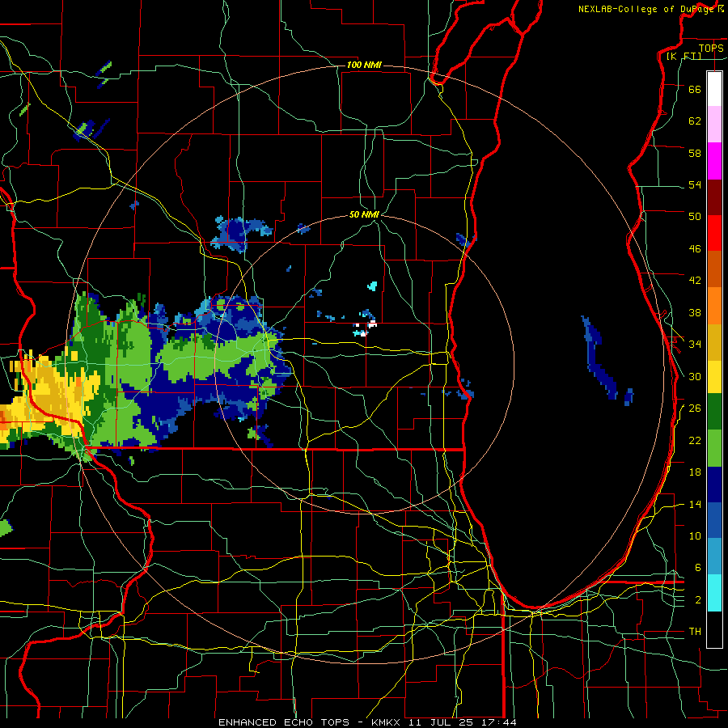Click the 22 legend value
Image resolution: width=728 pixels, height=728 pixels.
click(695, 440)
